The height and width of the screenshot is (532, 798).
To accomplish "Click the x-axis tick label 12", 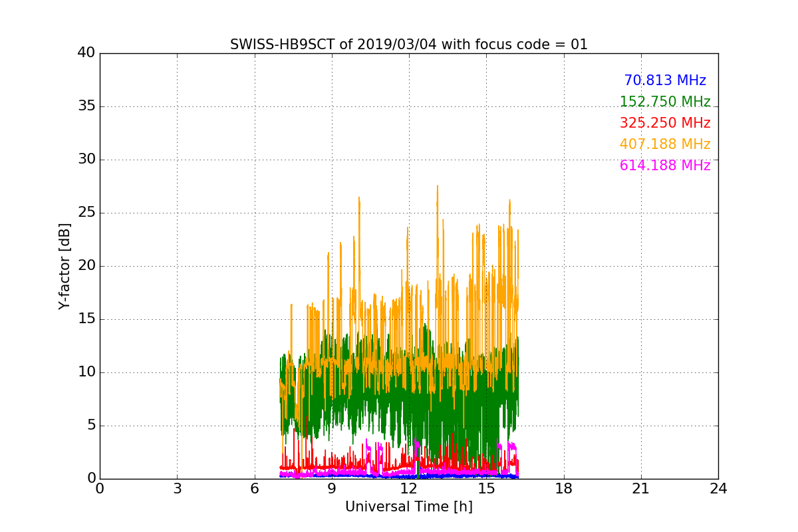I will pyautogui.click(x=409, y=489).
